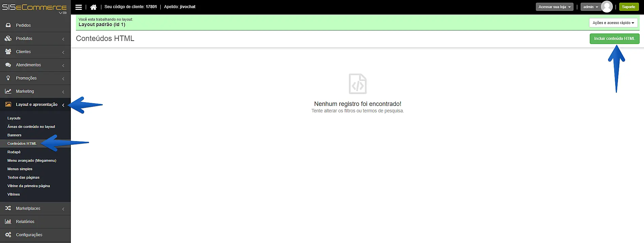Select Conteúdos HTML submenu item

point(22,143)
